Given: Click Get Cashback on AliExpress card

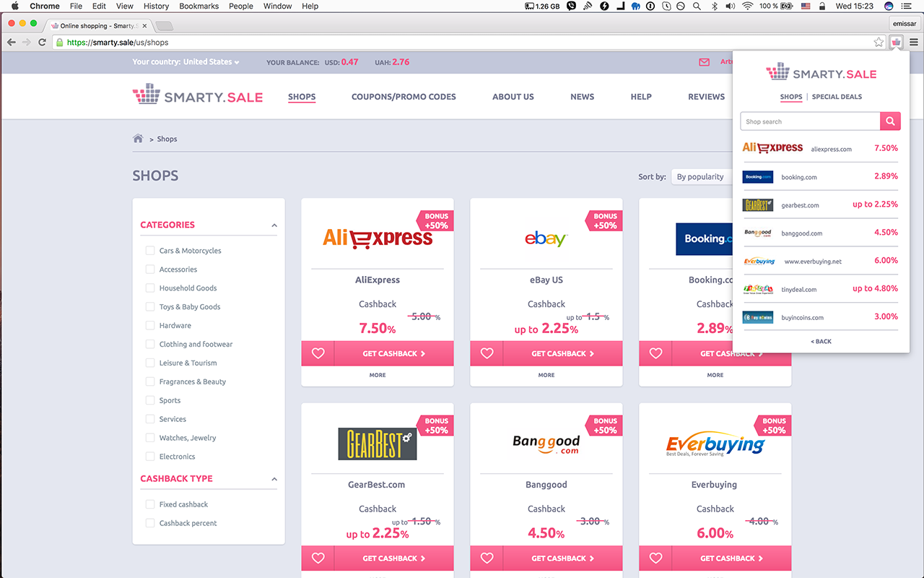Looking at the screenshot, I should point(394,353).
